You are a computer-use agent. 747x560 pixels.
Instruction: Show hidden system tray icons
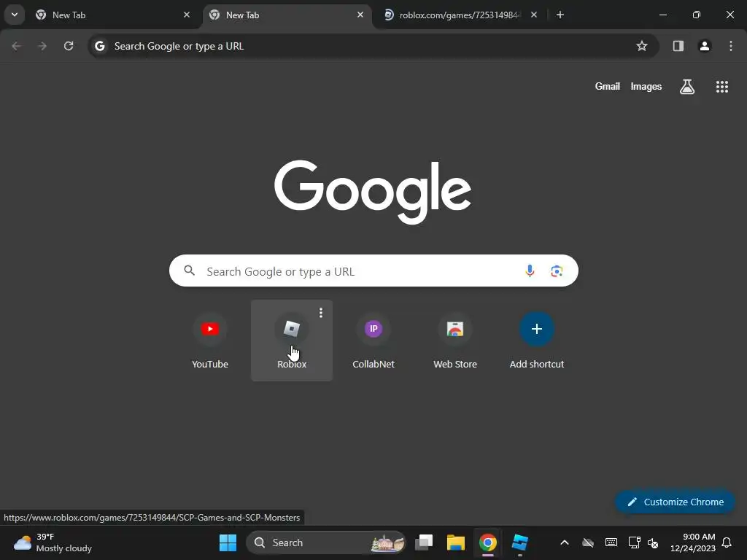pyautogui.click(x=565, y=542)
